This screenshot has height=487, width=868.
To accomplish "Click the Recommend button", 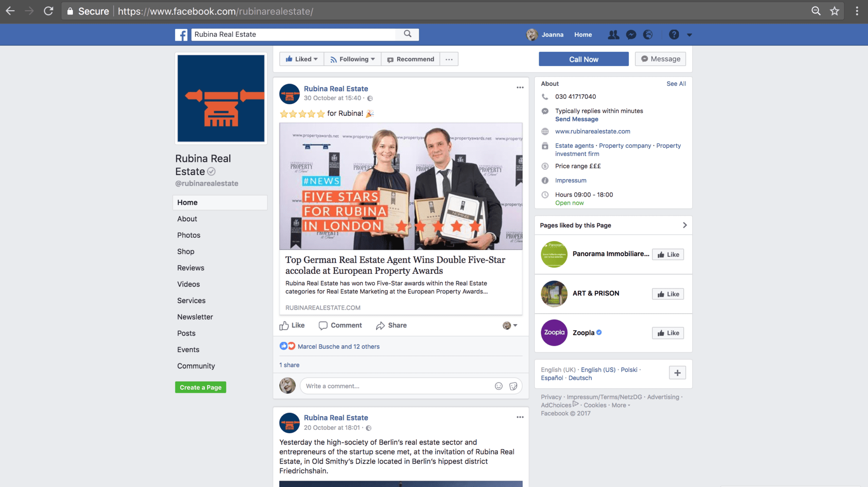I will tap(411, 59).
